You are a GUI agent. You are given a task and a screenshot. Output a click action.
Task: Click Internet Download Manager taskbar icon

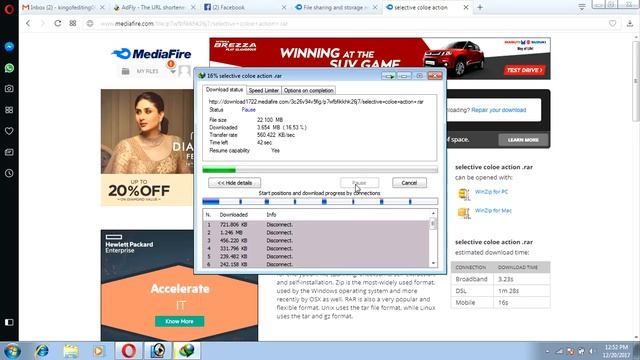(187, 351)
